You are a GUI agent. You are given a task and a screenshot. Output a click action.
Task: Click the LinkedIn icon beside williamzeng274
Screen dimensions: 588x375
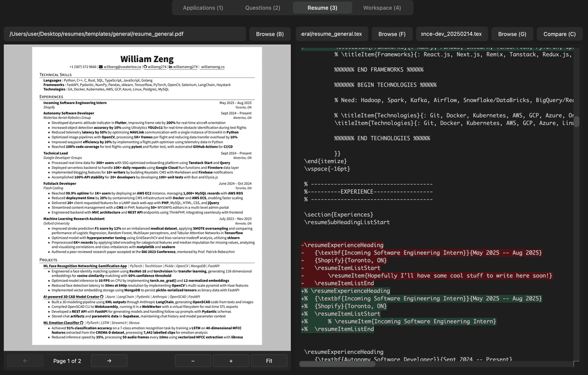point(170,67)
